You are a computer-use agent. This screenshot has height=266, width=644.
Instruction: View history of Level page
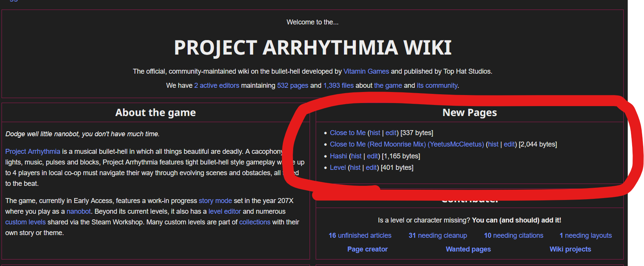tap(355, 168)
